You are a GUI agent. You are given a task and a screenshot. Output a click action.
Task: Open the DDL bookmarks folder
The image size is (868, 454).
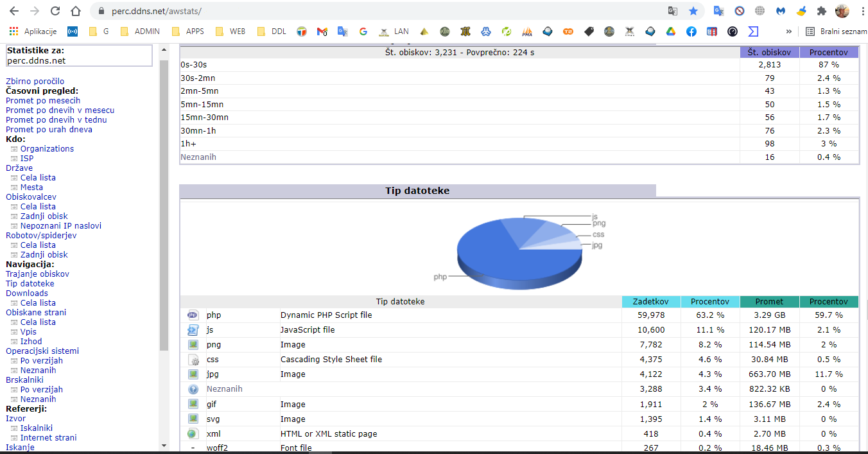[272, 31]
